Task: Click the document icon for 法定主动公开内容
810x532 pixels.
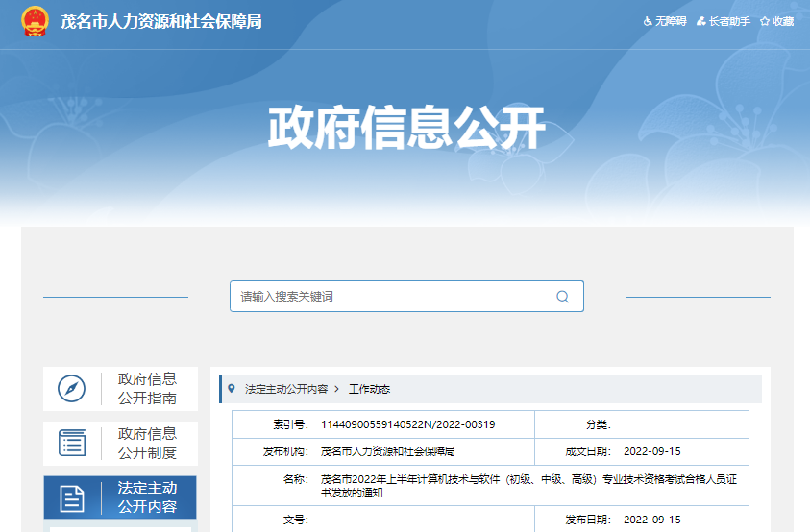Action: 72,498
